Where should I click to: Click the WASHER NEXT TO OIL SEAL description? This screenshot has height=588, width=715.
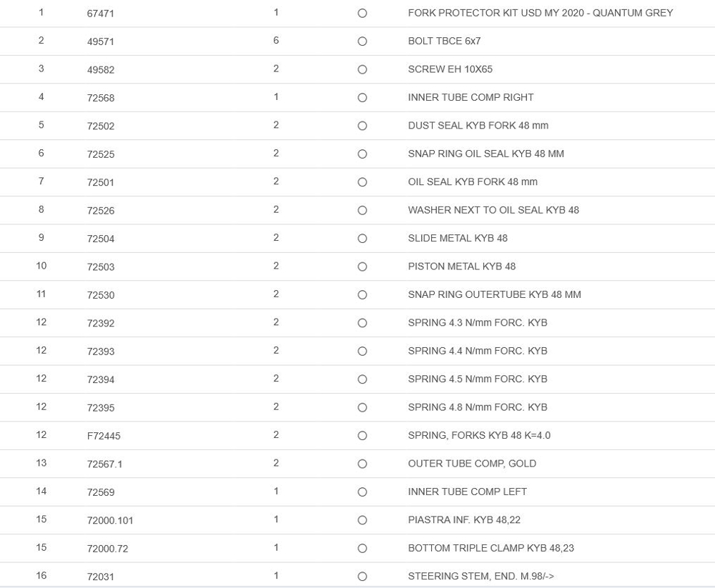tap(493, 210)
